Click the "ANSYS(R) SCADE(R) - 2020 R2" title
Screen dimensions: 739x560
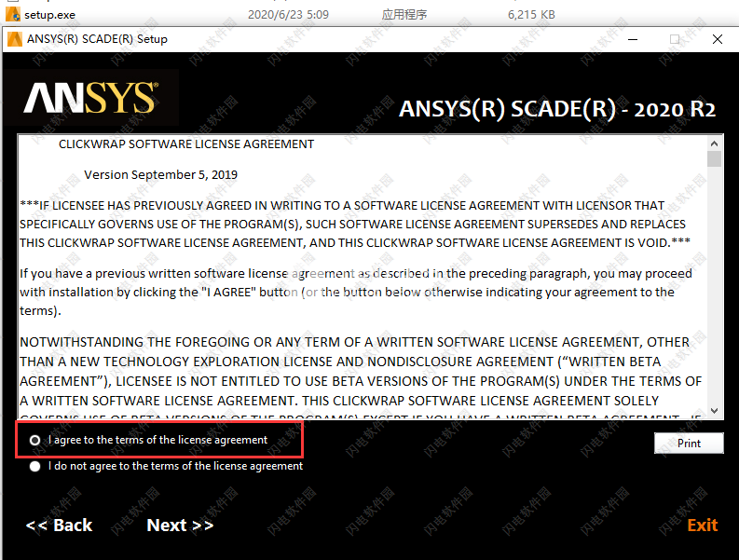coord(557,109)
